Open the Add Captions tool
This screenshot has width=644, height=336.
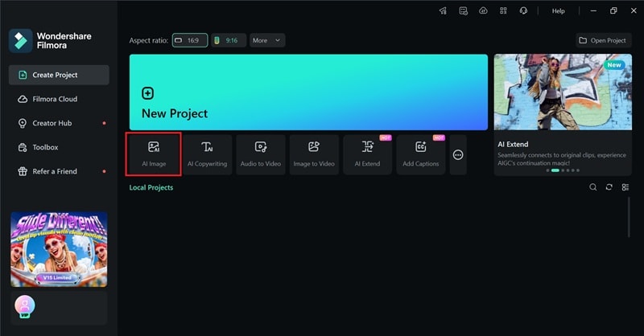coord(420,154)
